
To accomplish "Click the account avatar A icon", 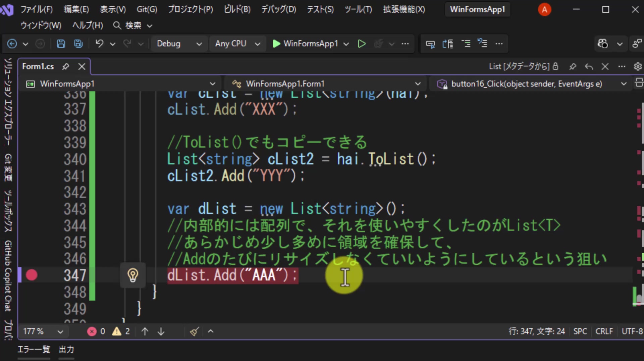I will coord(544,9).
